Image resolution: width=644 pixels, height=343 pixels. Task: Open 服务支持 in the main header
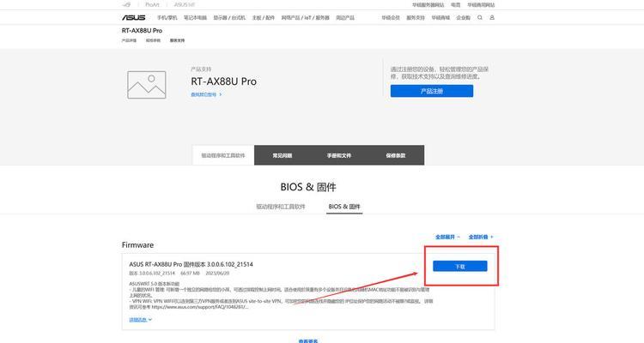(x=416, y=18)
